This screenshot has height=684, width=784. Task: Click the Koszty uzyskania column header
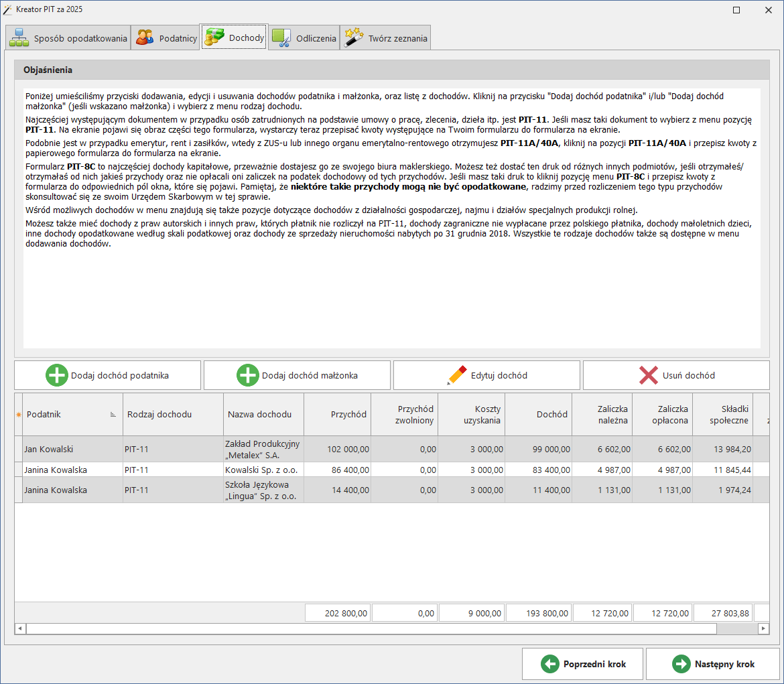pyautogui.click(x=472, y=415)
